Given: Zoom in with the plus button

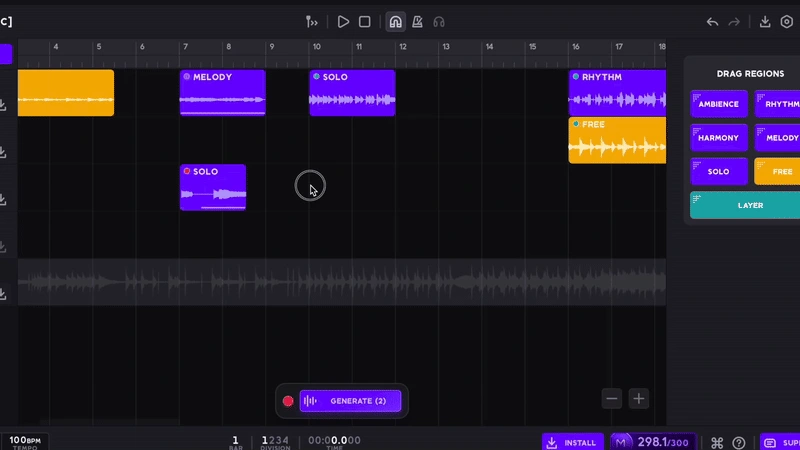Looking at the screenshot, I should pyautogui.click(x=639, y=398).
